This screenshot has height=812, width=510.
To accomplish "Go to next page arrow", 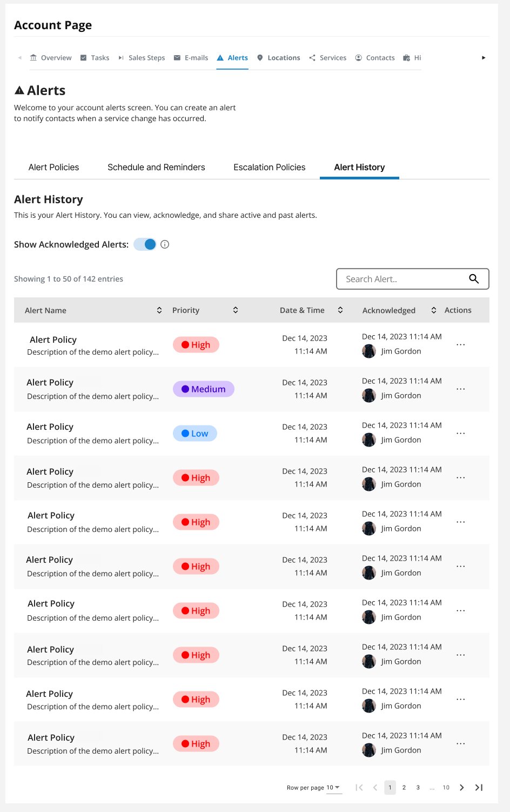I will coord(462,788).
